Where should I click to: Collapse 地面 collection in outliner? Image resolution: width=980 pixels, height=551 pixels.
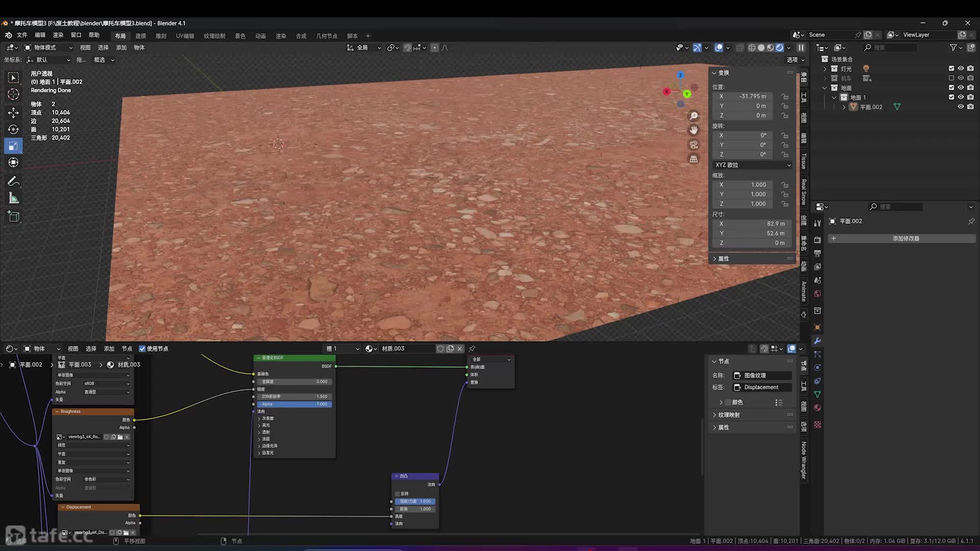click(x=825, y=88)
